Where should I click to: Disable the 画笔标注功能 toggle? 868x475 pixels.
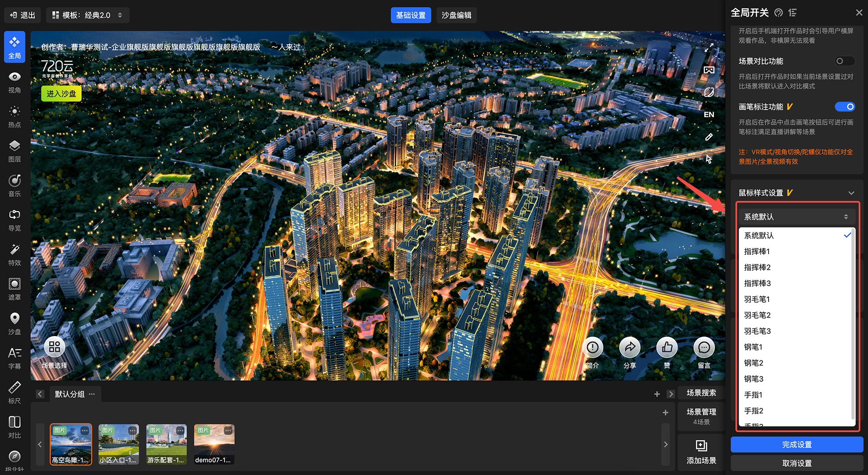click(844, 107)
